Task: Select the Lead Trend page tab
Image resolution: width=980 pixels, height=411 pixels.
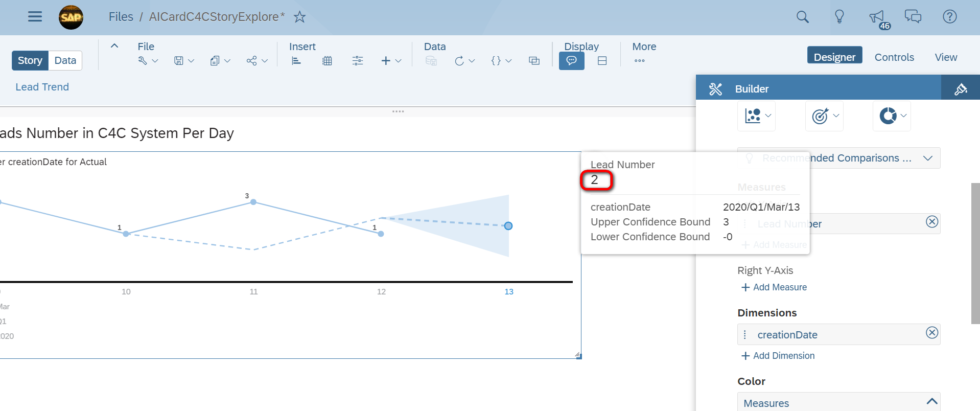Action: [42, 87]
